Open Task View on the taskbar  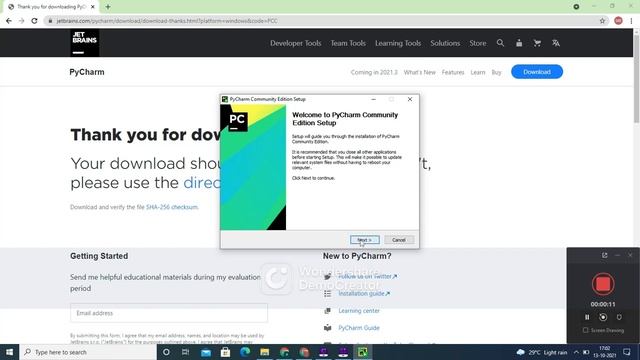coord(185,352)
